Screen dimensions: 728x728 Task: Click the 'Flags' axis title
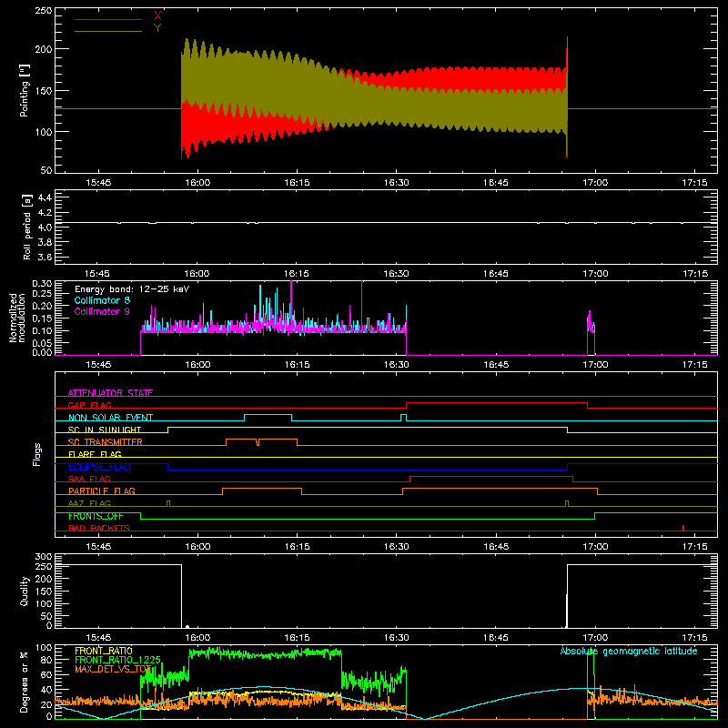click(36, 454)
